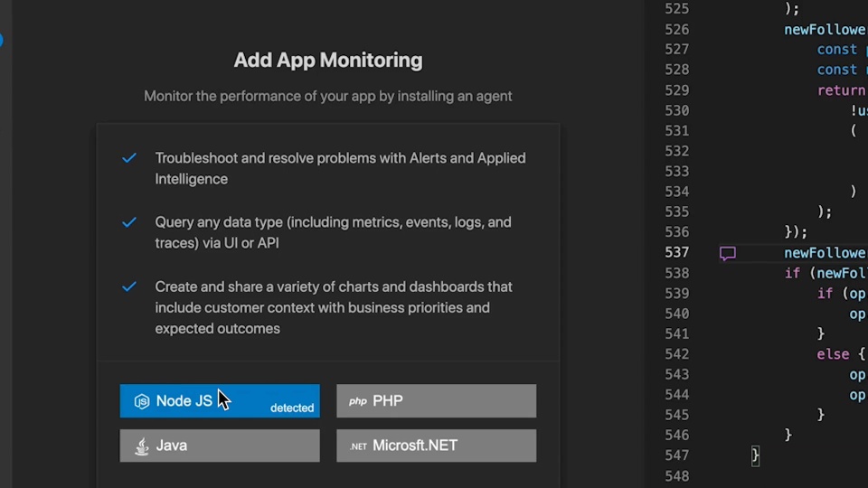868x488 pixels.
Task: Click the Query any data type text
Action: 334,232
